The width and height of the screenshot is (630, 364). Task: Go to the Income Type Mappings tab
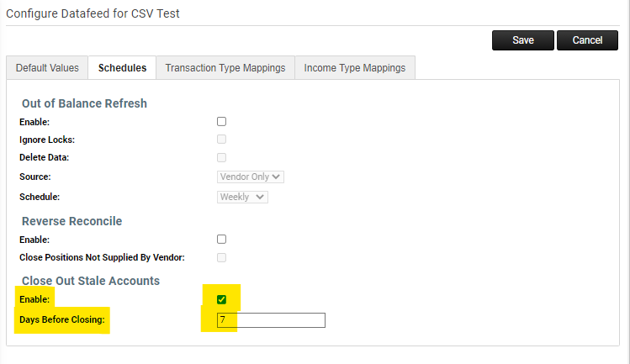tap(354, 68)
